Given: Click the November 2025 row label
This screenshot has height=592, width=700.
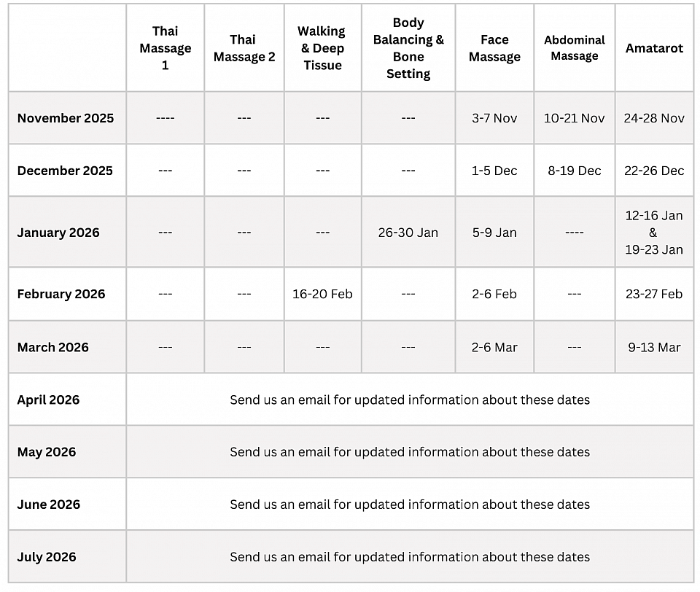Looking at the screenshot, I should (66, 118).
